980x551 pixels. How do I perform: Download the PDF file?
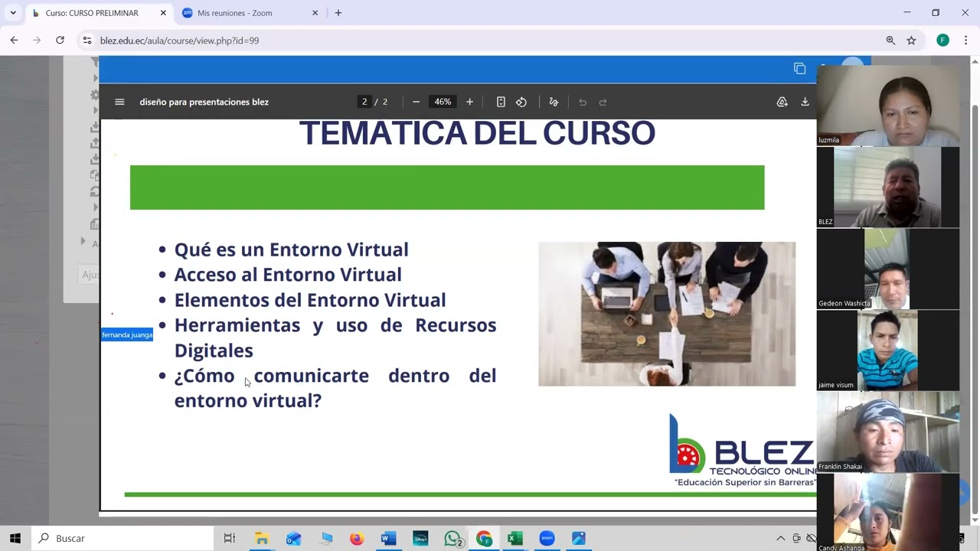(805, 102)
